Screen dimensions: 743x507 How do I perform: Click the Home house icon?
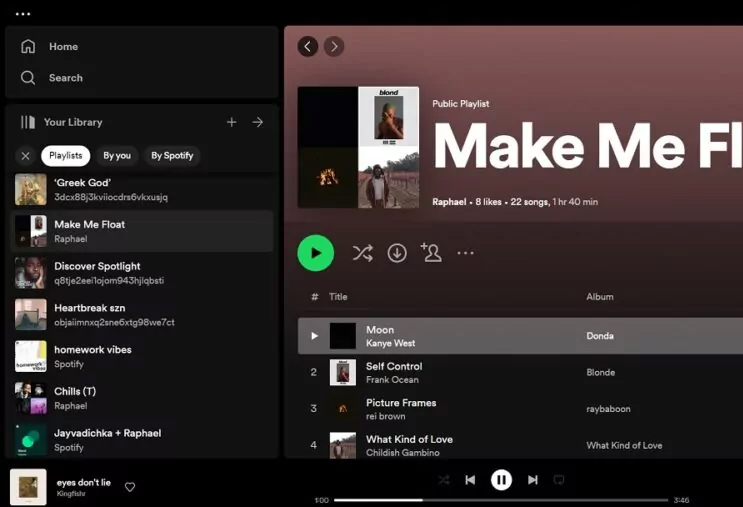pyautogui.click(x=28, y=46)
